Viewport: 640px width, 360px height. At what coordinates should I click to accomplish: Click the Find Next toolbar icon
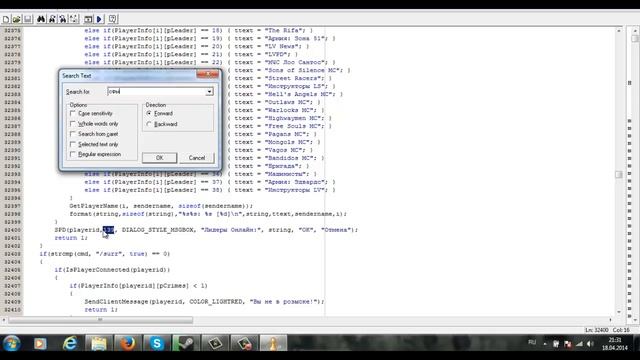tap(52, 19)
